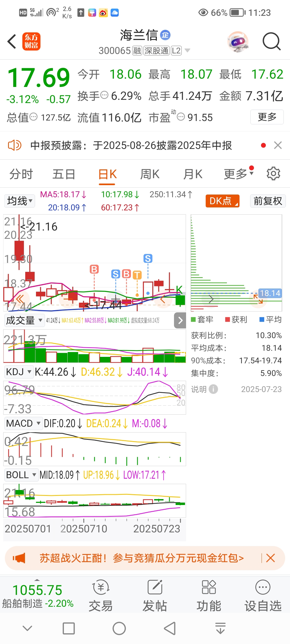Dismiss the 中报预披露 notice with X
The width and height of the screenshot is (290, 644).
(x=278, y=145)
